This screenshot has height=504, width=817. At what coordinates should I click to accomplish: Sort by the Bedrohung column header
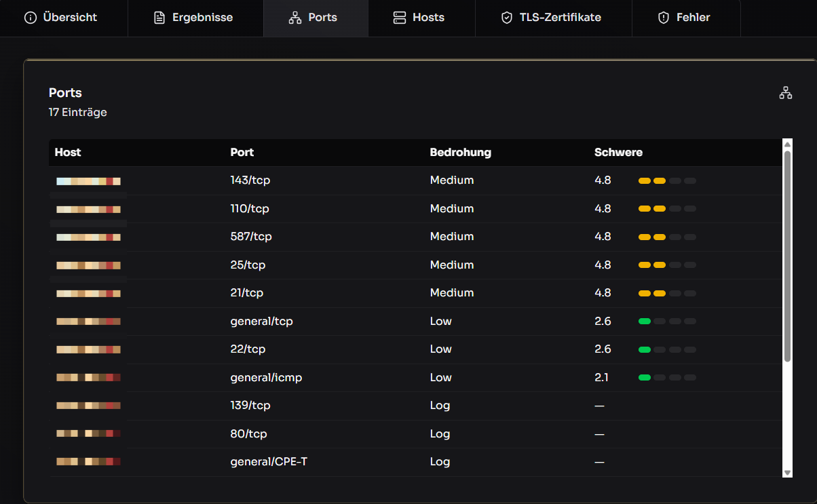460,152
